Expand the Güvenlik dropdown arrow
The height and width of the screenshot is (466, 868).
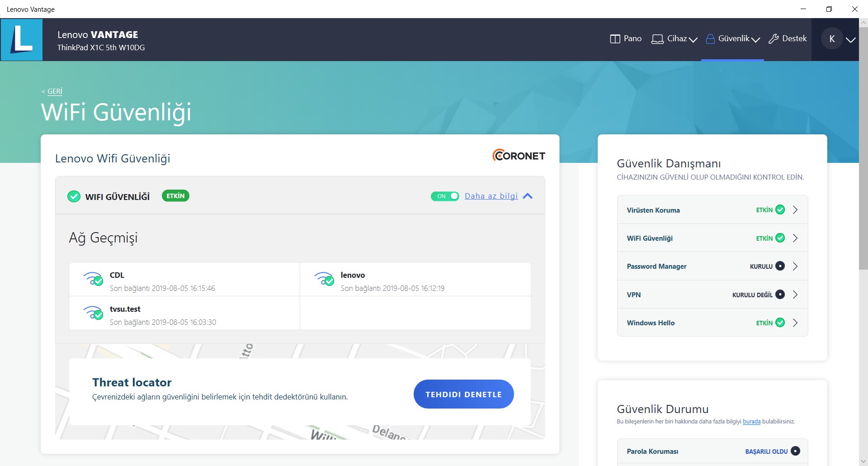coord(755,40)
